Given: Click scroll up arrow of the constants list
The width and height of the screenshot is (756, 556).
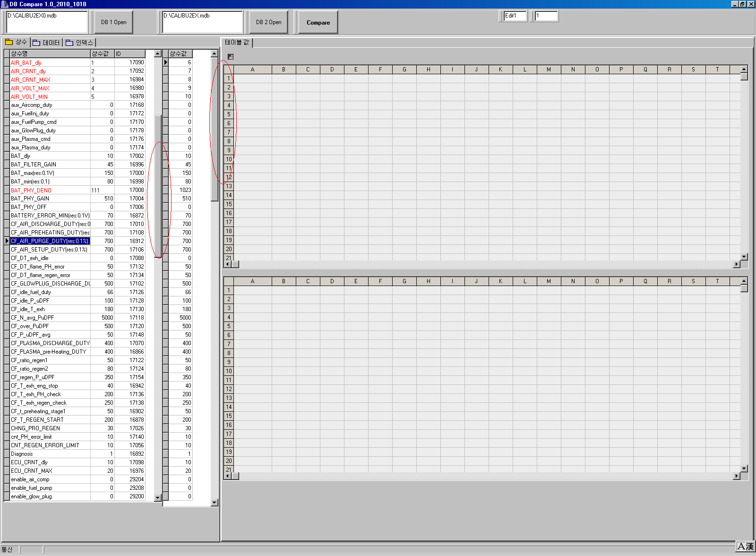Looking at the screenshot, I should click(158, 54).
